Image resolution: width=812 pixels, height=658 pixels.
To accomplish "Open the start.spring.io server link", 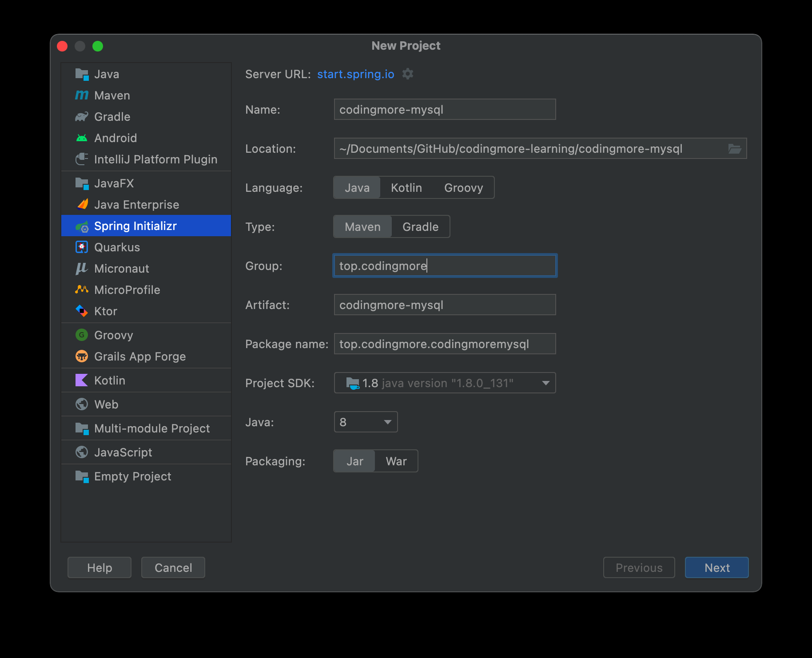I will pos(355,74).
